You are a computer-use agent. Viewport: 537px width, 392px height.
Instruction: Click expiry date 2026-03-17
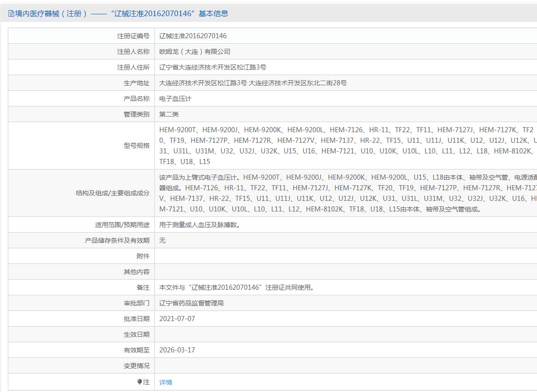tap(177, 350)
